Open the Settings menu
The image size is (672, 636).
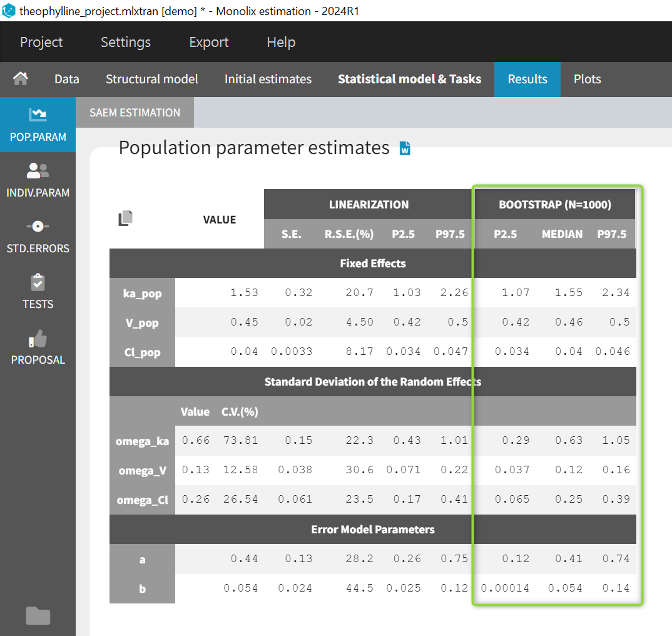click(x=126, y=42)
